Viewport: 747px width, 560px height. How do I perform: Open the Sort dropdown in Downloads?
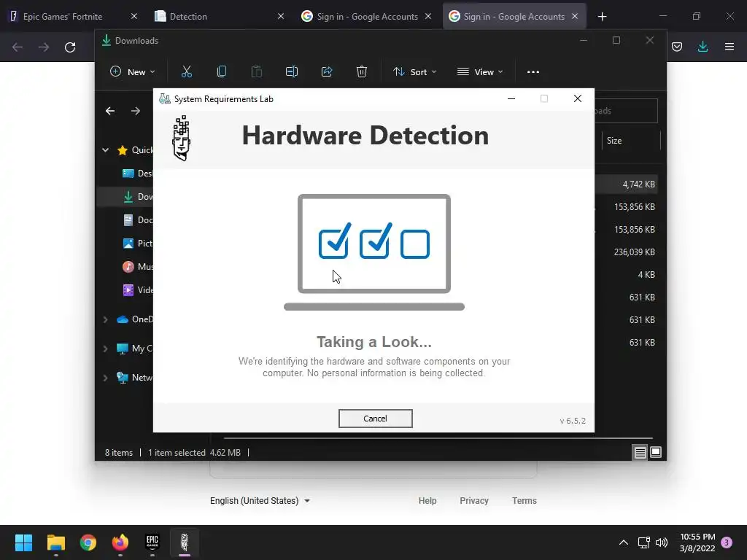coord(414,72)
